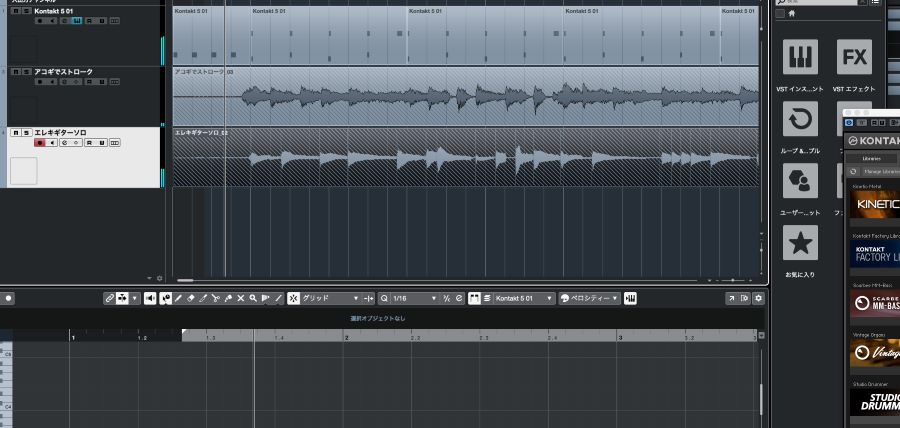Mute the アコギでストローク track

click(16, 72)
